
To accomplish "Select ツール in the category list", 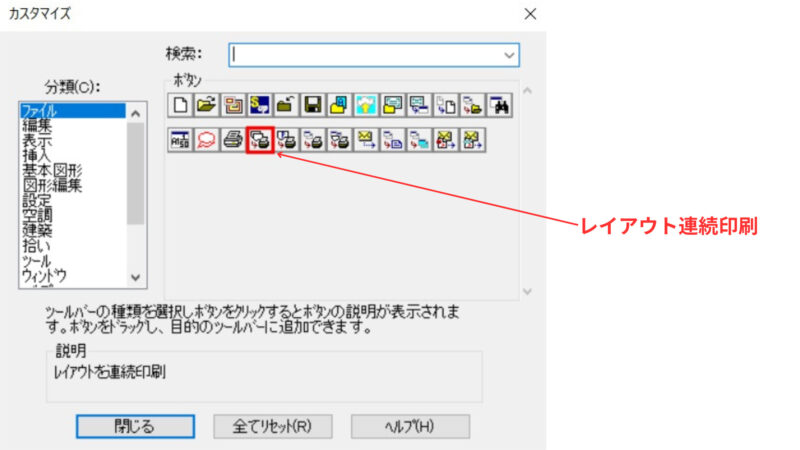I will click(72, 261).
